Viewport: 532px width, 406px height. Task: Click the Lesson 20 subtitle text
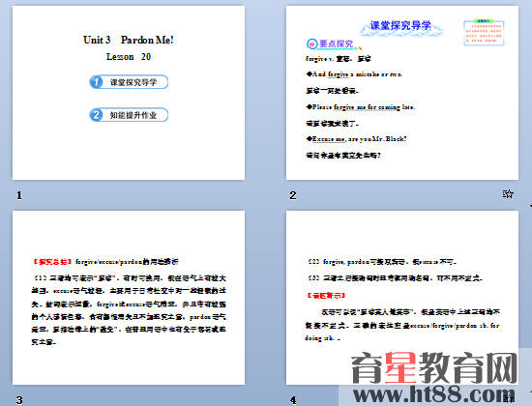point(129,57)
